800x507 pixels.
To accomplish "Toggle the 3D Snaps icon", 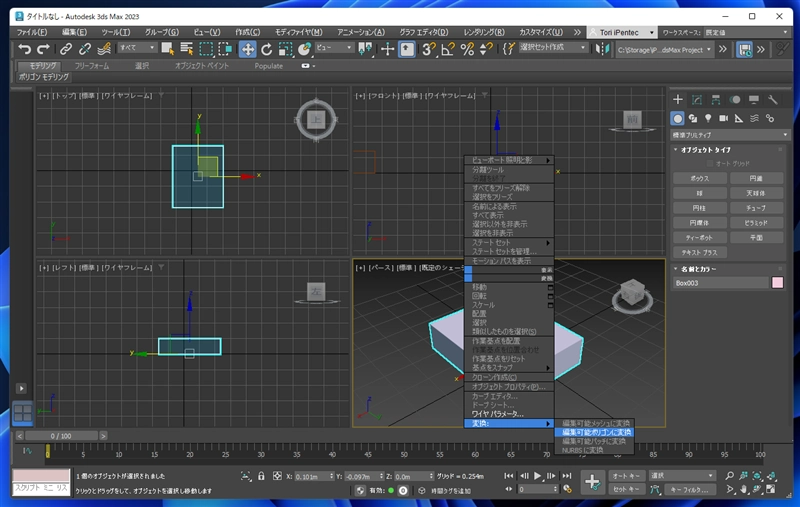I will pyautogui.click(x=429, y=49).
